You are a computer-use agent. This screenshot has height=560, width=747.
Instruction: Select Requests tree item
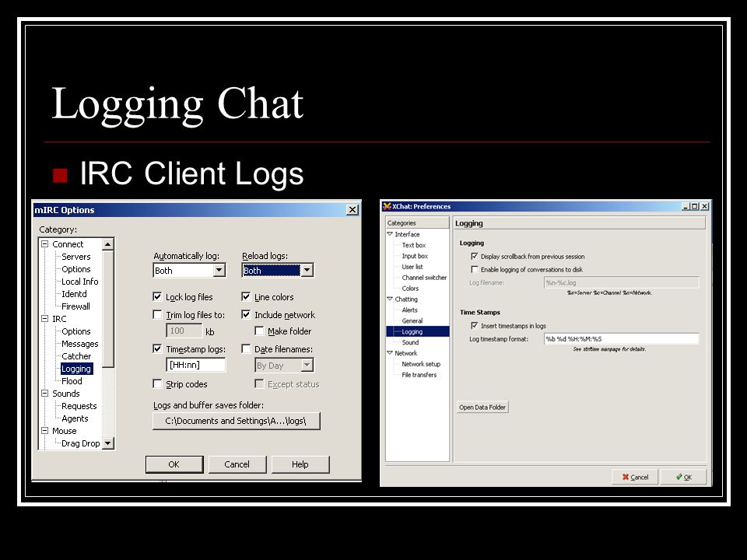click(79, 406)
